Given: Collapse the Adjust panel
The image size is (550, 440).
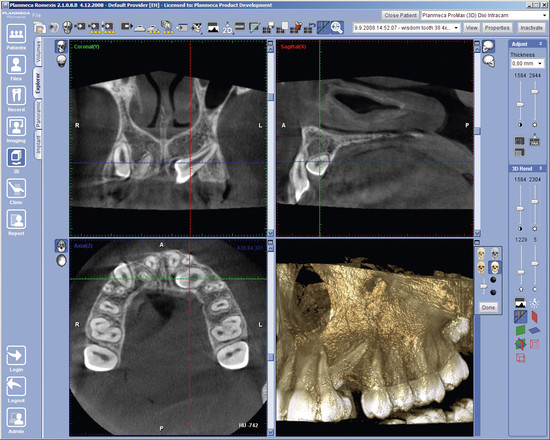Looking at the screenshot, I should (x=541, y=44).
